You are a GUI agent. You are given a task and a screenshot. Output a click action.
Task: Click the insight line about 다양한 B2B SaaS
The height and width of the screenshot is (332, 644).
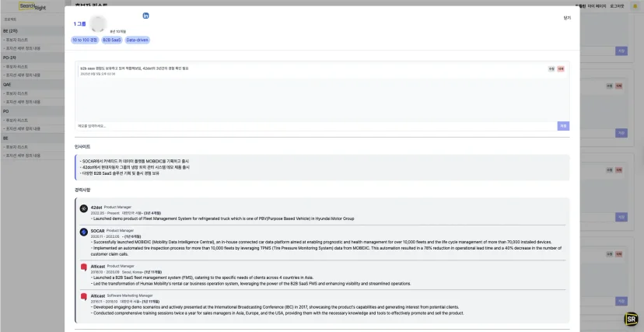point(120,173)
